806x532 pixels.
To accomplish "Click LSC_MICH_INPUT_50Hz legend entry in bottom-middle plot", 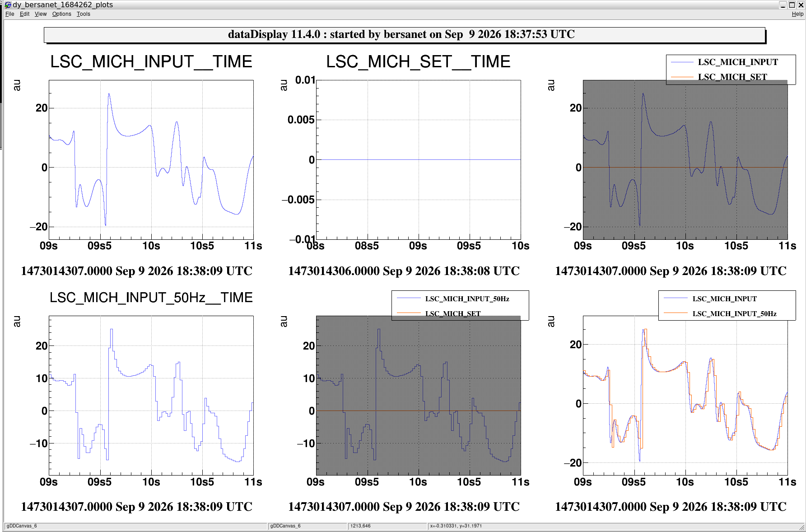I will [467, 299].
